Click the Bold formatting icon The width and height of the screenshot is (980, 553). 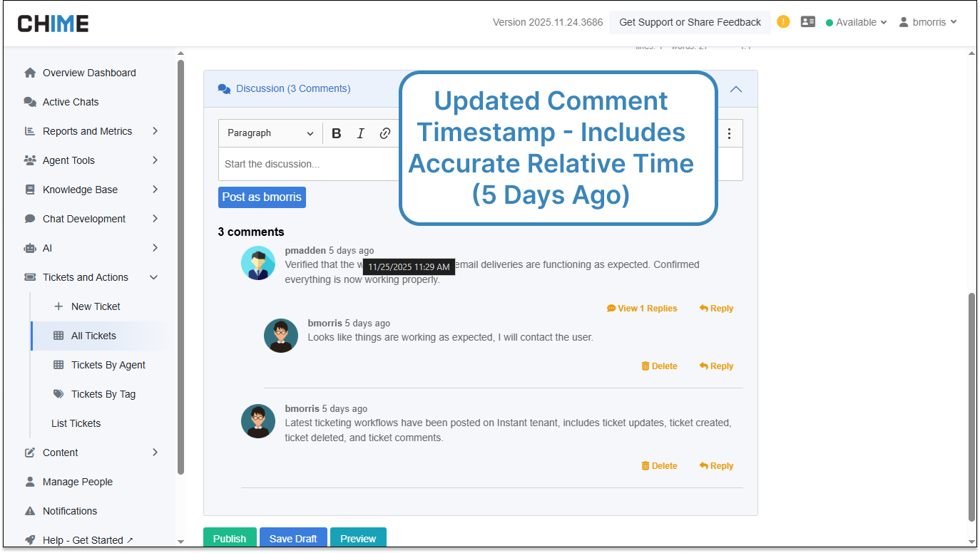point(337,133)
